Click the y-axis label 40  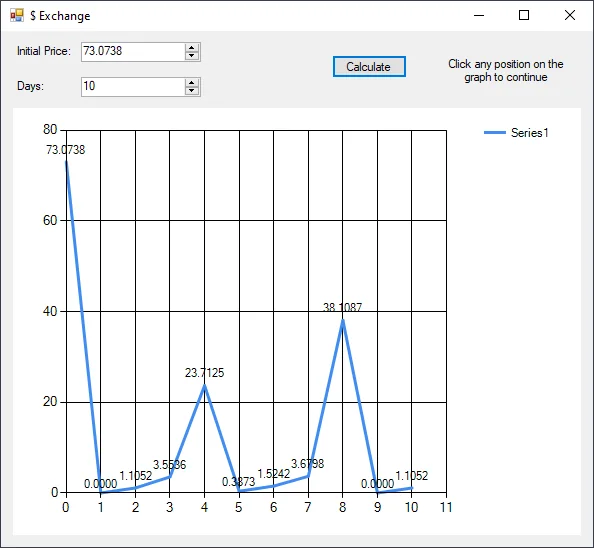click(x=50, y=311)
